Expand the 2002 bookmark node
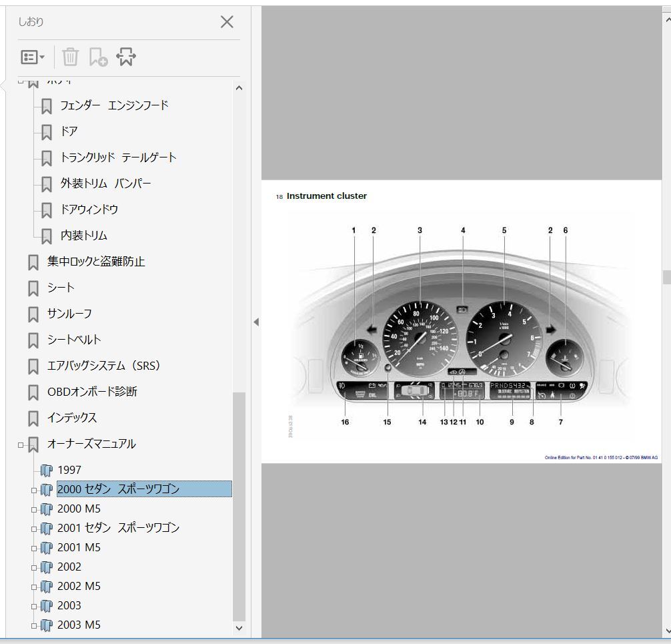This screenshot has height=644, width=671. [x=34, y=568]
